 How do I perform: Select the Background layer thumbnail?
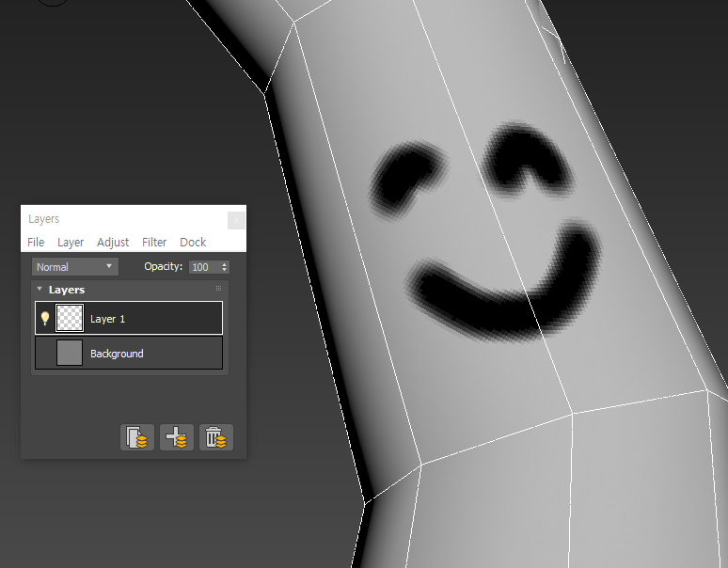[x=70, y=353]
